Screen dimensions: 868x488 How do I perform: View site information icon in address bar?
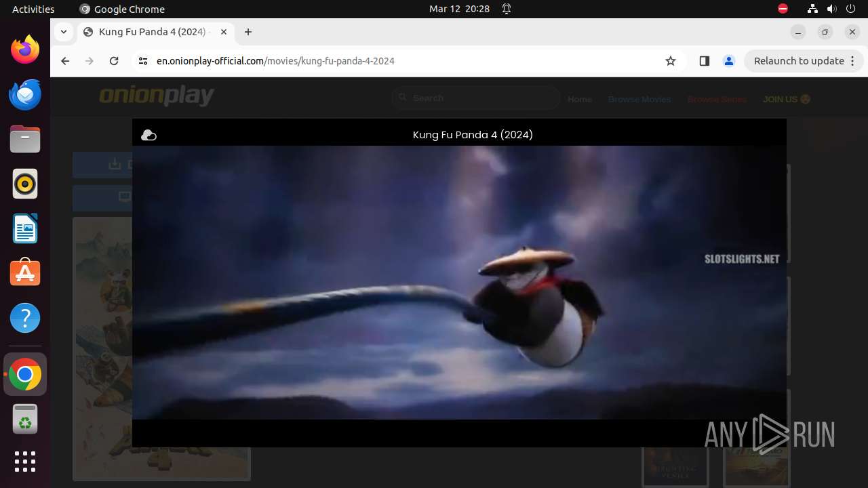[142, 61]
